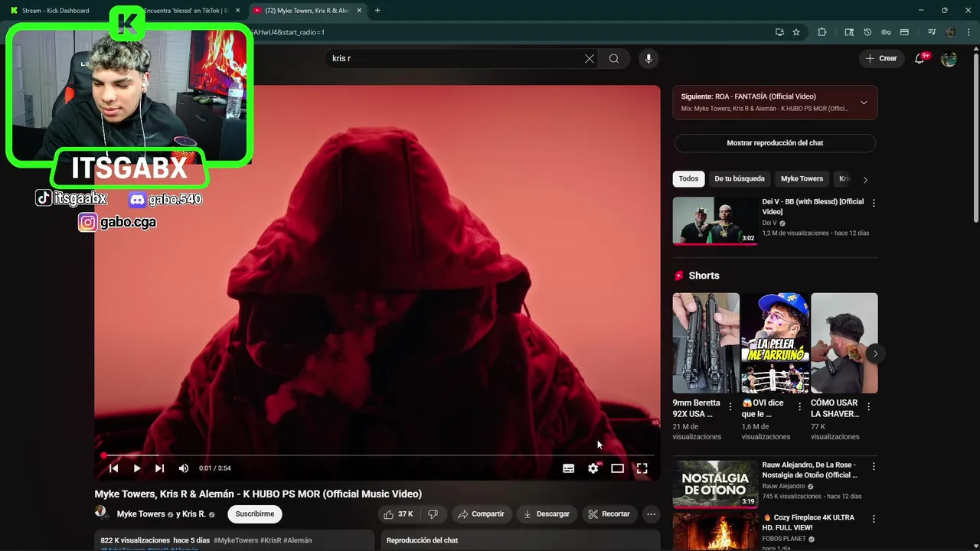Submit search with magnifier icon
Viewport: 980px width, 551px height.
click(x=614, y=59)
